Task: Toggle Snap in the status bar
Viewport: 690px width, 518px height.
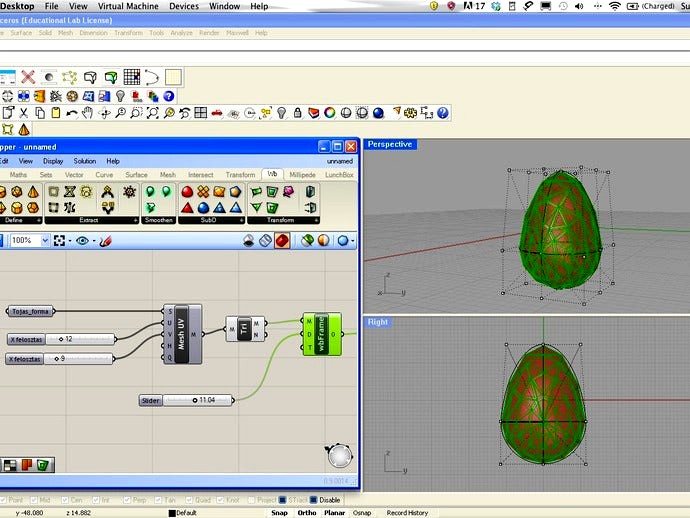Action: (279, 513)
